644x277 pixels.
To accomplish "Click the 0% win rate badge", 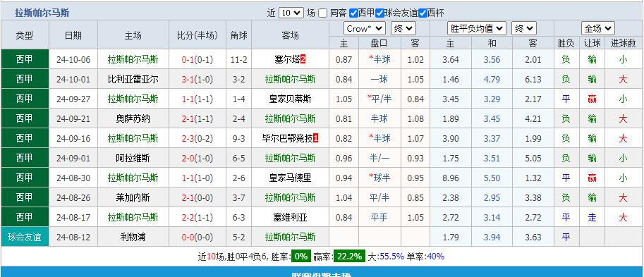I will coord(301,257).
